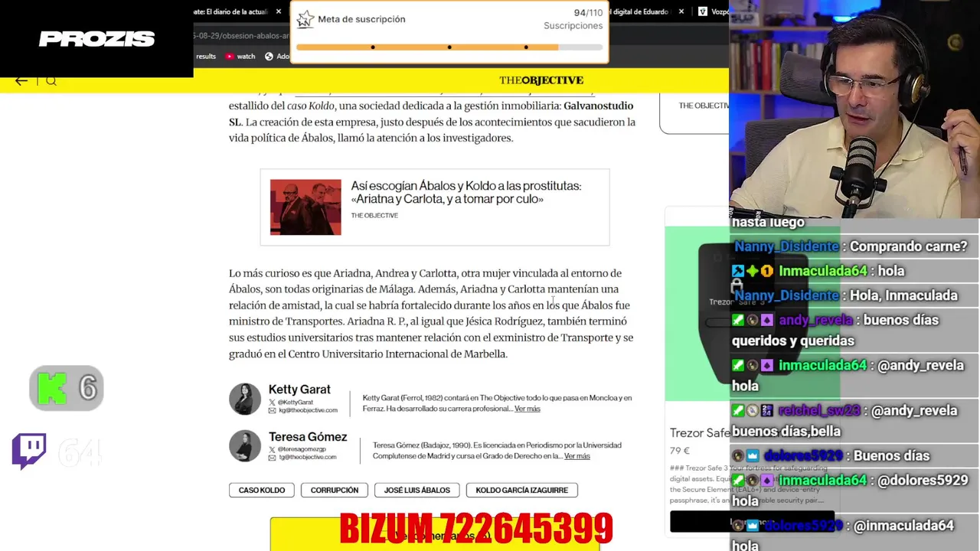The height and width of the screenshot is (551, 980).
Task: Click the X icon for @teresagomezgp
Action: [272, 450]
